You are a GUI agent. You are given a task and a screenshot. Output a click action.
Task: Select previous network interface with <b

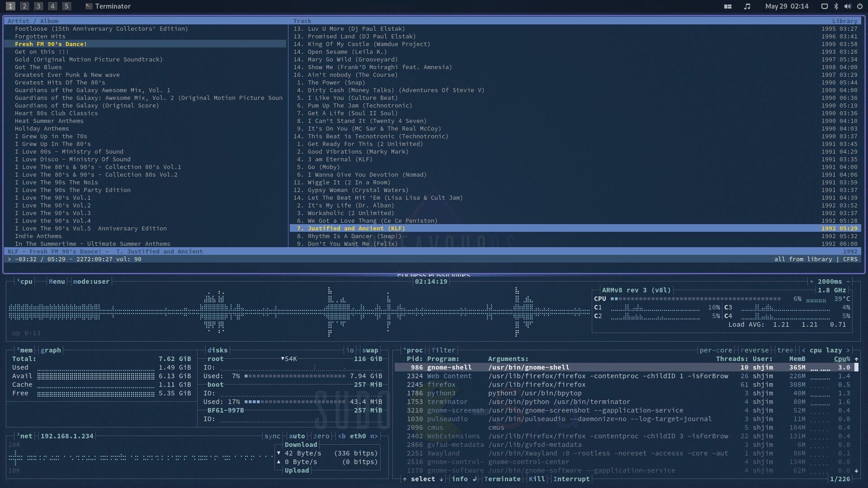[342, 436]
